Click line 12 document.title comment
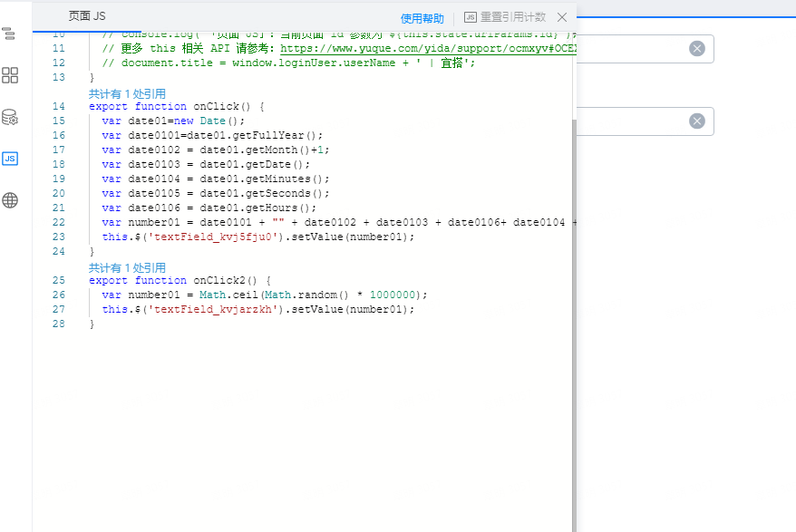 pos(288,63)
